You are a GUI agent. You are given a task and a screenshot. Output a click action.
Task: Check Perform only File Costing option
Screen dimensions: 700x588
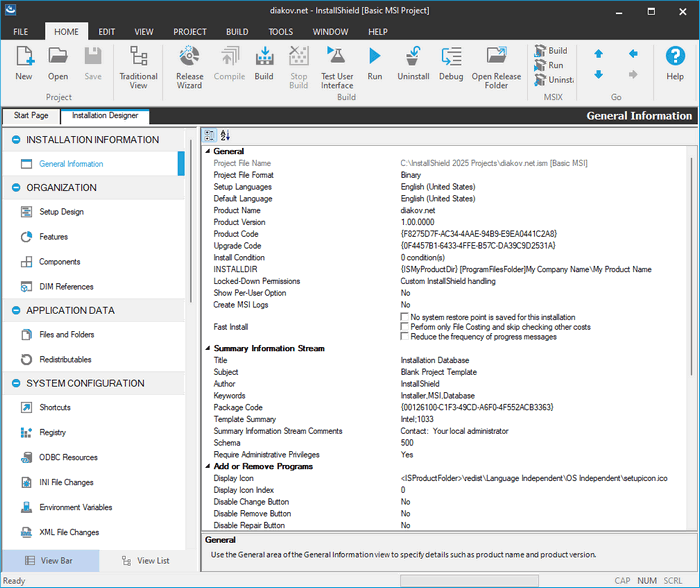(404, 327)
